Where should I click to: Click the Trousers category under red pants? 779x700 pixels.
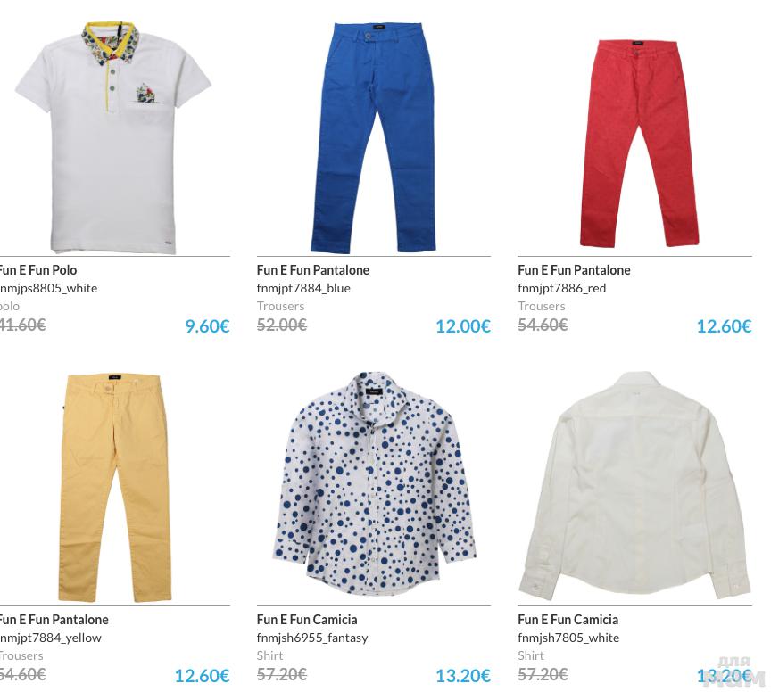click(x=542, y=307)
